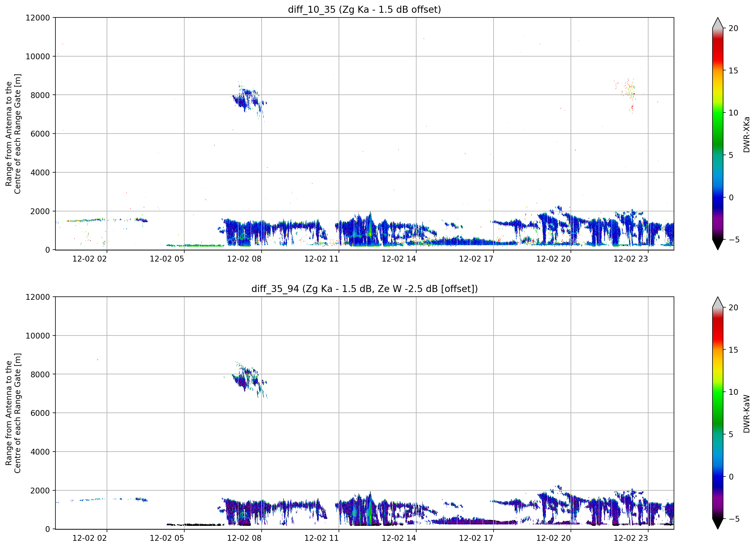Click bottom plot y tick 8000
This screenshot has width=756, height=548.
pyautogui.click(x=40, y=375)
